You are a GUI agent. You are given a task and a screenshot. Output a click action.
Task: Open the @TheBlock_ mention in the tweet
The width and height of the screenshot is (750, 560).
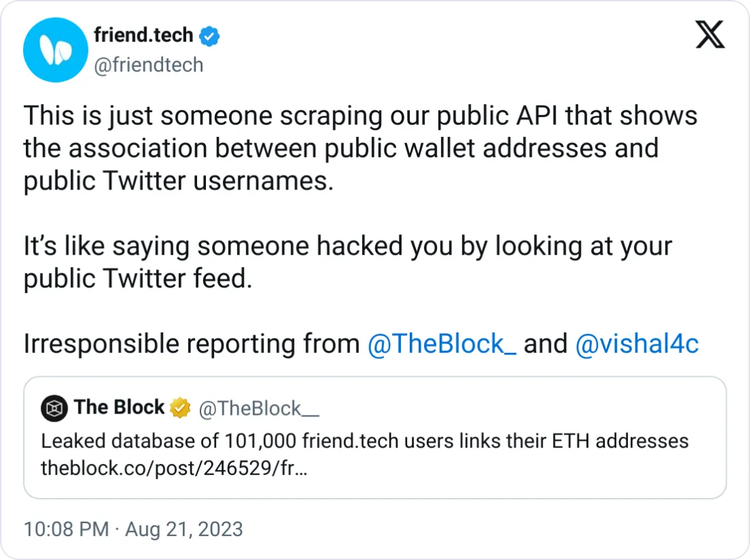tap(441, 344)
